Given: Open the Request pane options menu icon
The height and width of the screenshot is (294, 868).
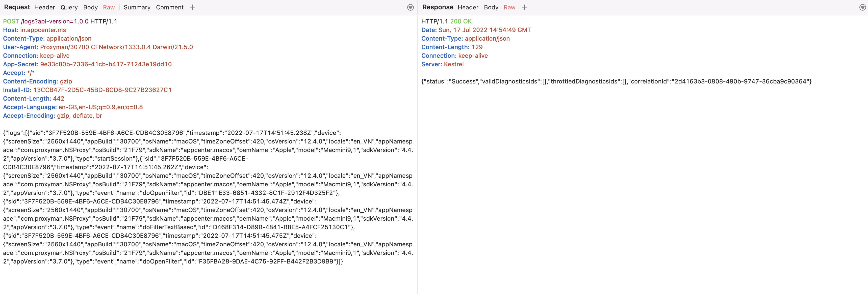Looking at the screenshot, I should [x=411, y=7].
